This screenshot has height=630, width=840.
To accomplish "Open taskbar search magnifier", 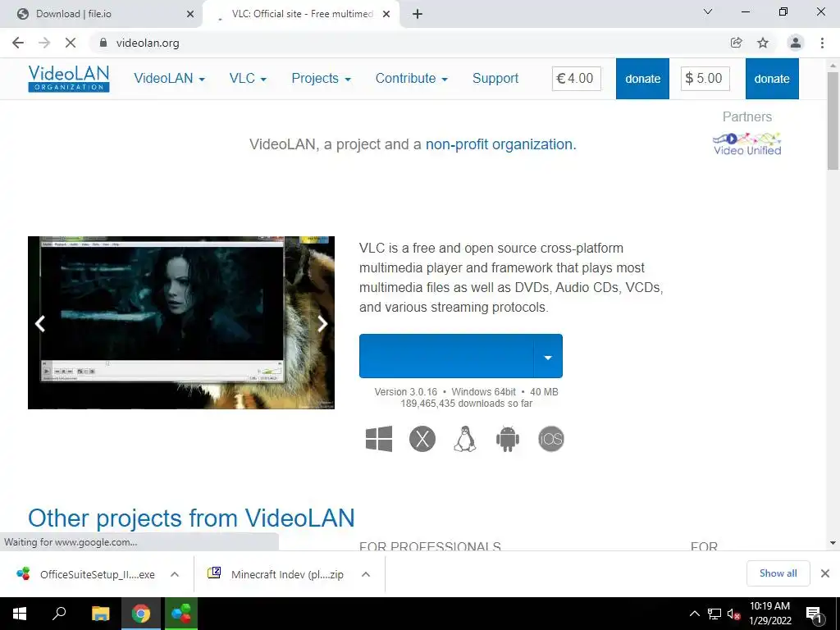I will tap(59, 614).
